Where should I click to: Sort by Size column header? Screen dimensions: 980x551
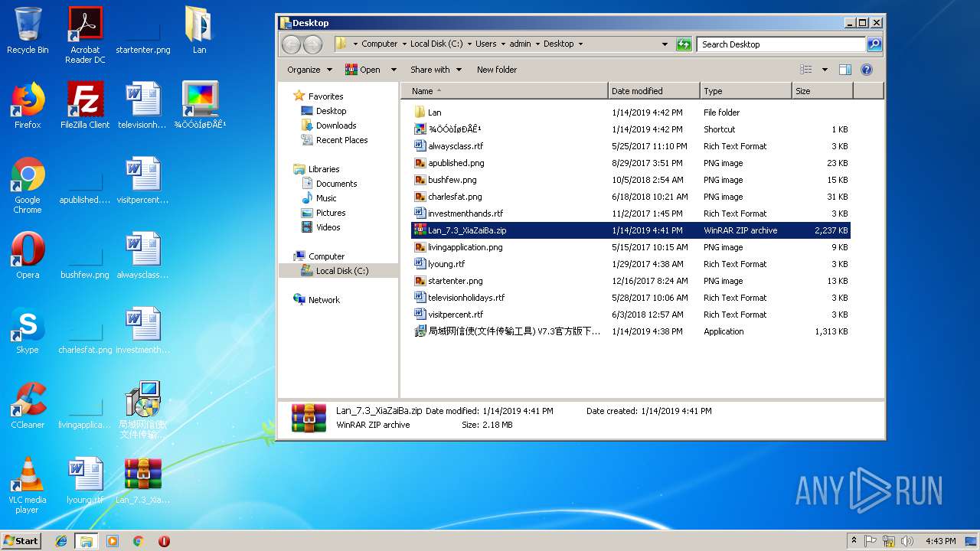coord(822,91)
